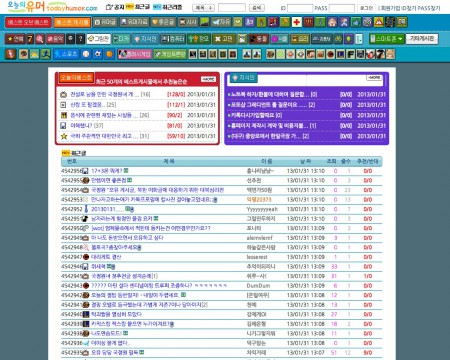Click MORE in the 오늘의베스트 panel
Screen dimensions: 450x360
point(208,79)
